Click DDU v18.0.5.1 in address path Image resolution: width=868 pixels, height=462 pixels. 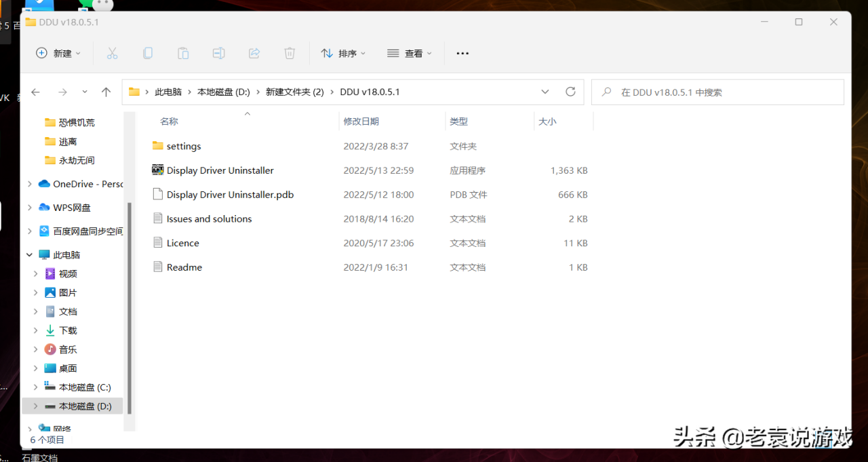click(370, 92)
